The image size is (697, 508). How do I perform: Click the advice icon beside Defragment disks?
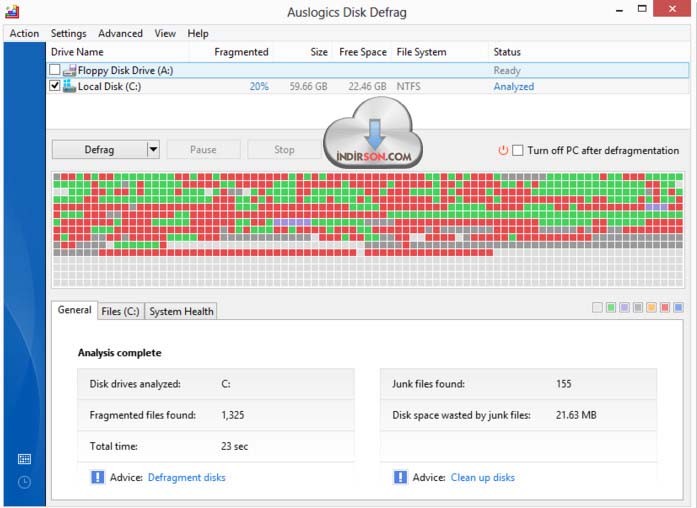click(x=97, y=477)
